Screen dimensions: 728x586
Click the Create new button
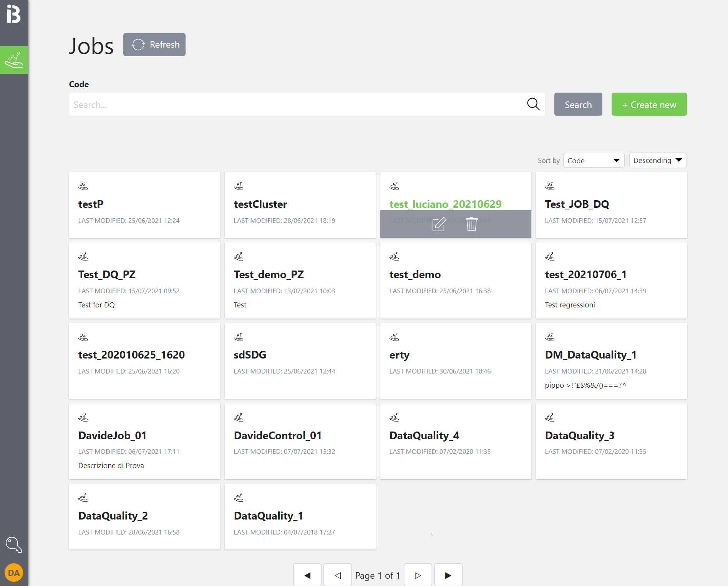649,105
